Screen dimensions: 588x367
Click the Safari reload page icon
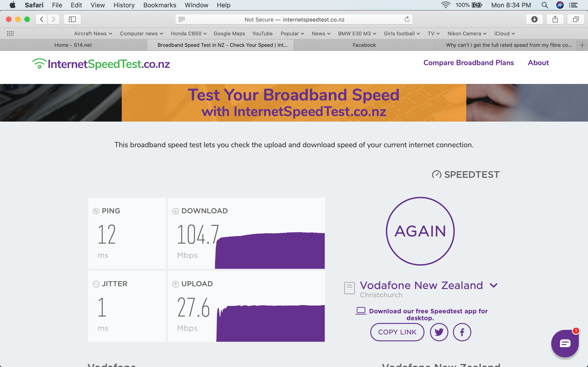tap(407, 19)
